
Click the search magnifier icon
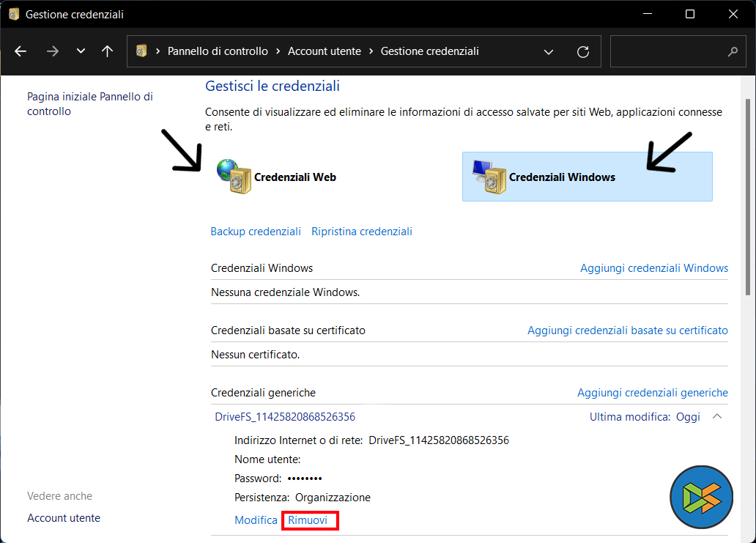click(732, 51)
